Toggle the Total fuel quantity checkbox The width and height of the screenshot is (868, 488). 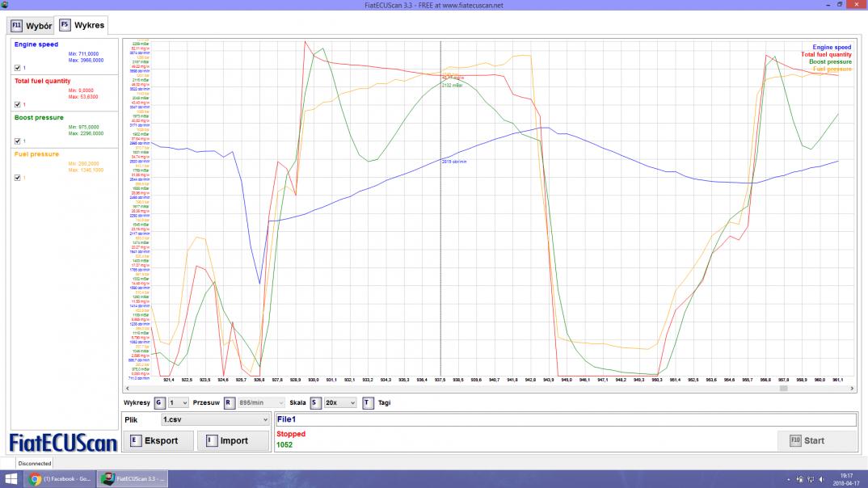[x=19, y=104]
